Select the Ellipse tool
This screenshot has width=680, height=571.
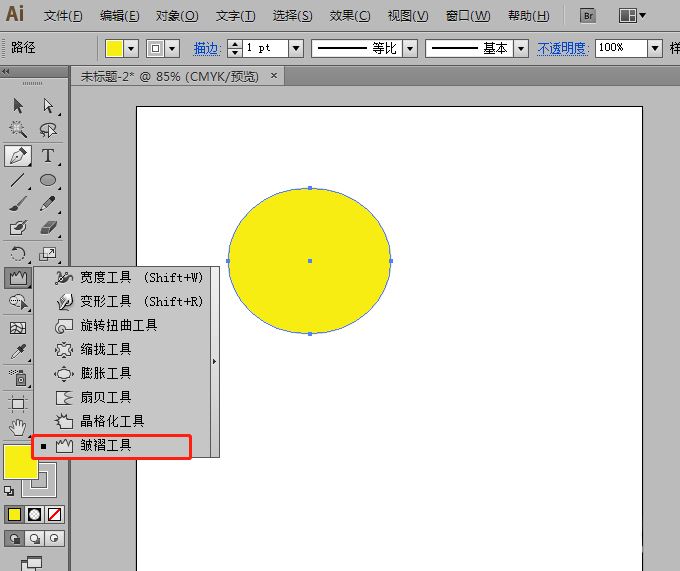click(48, 179)
